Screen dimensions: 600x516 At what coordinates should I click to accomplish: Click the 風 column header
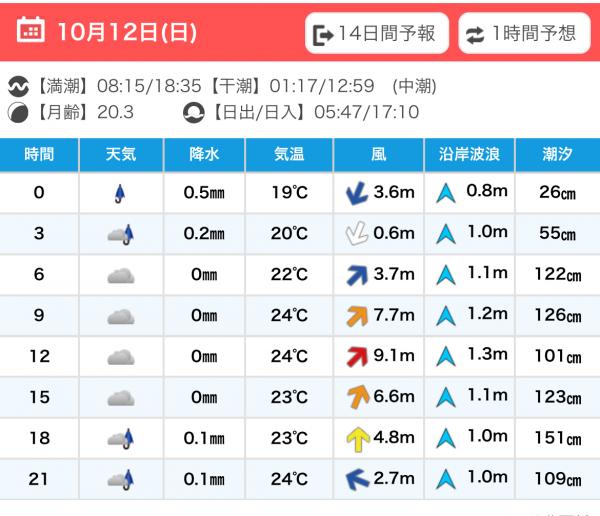coord(378,154)
